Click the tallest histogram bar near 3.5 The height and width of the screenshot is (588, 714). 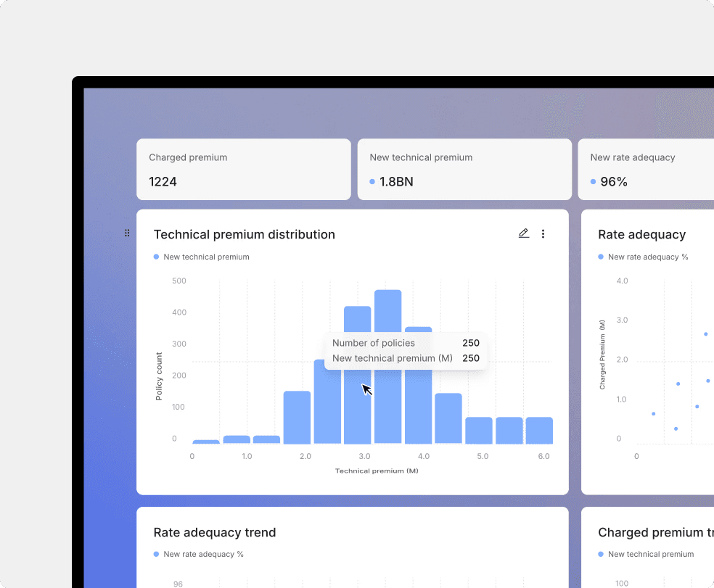coord(388,367)
